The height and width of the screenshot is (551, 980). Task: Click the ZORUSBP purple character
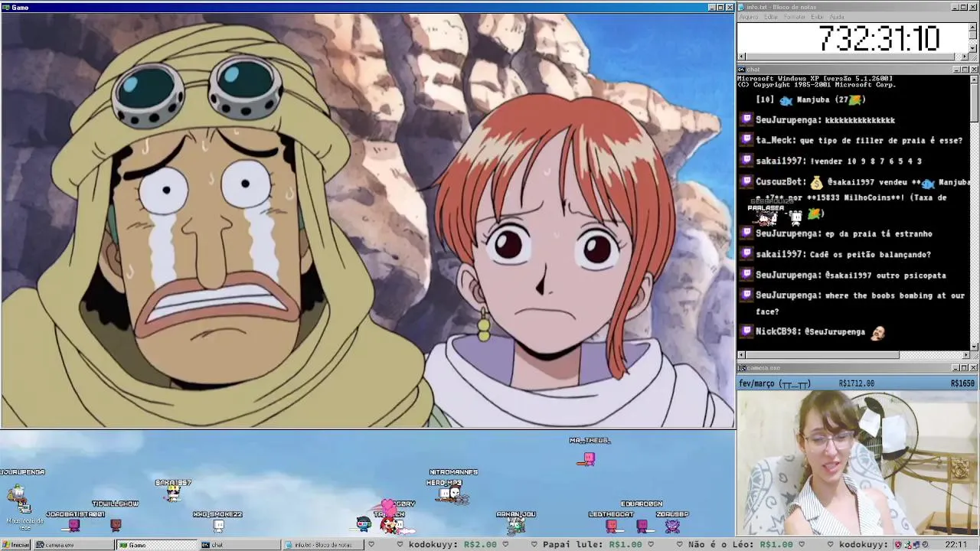tap(672, 526)
